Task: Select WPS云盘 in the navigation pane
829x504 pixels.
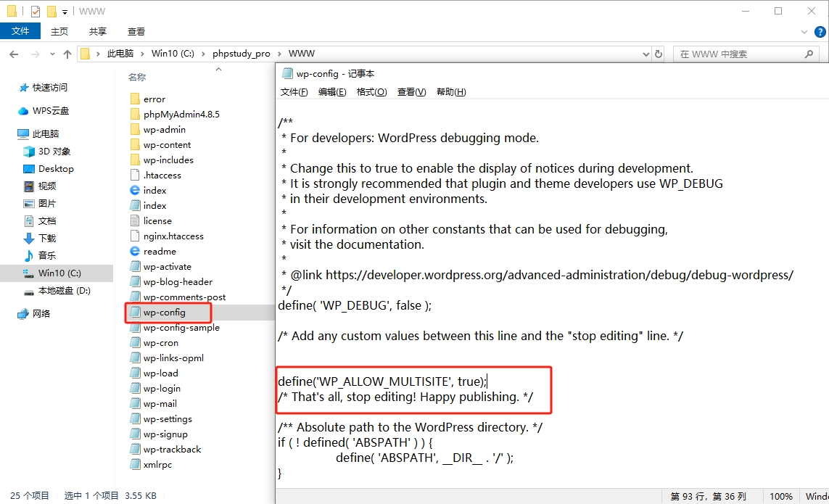Action: click(x=51, y=110)
